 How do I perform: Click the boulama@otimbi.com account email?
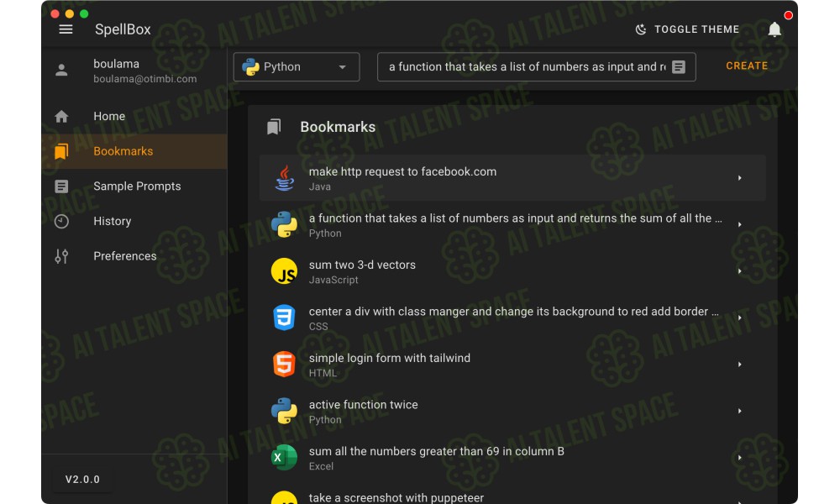[x=145, y=79]
